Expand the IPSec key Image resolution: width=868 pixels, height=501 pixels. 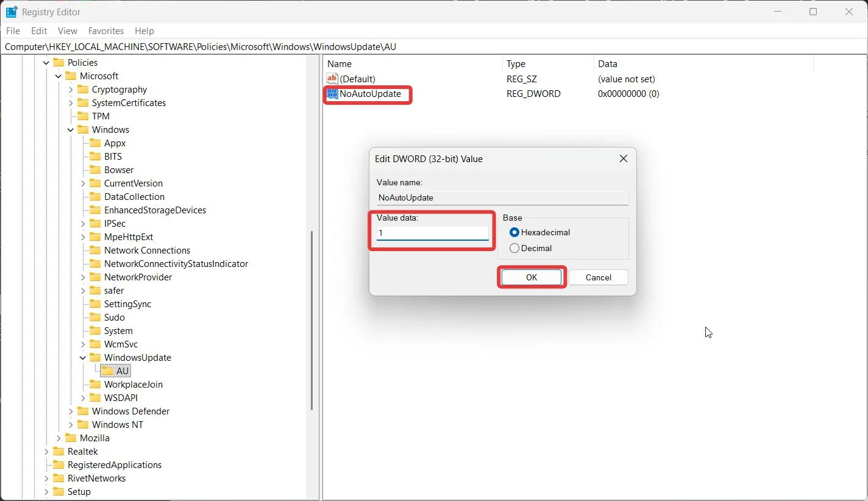[x=83, y=224]
